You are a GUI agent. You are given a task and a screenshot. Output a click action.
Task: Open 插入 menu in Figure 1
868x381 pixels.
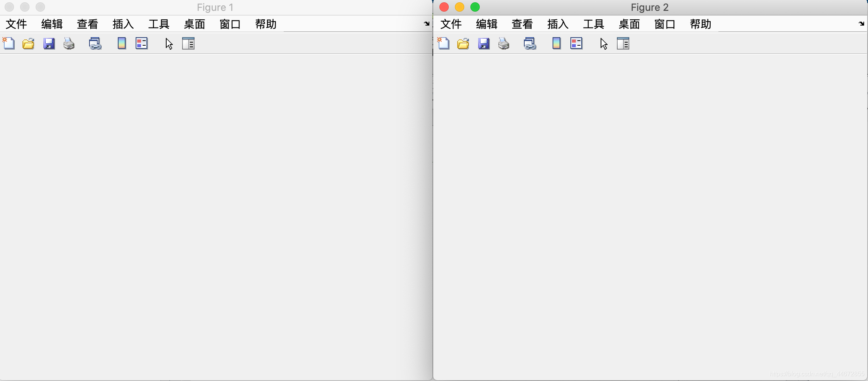(123, 24)
